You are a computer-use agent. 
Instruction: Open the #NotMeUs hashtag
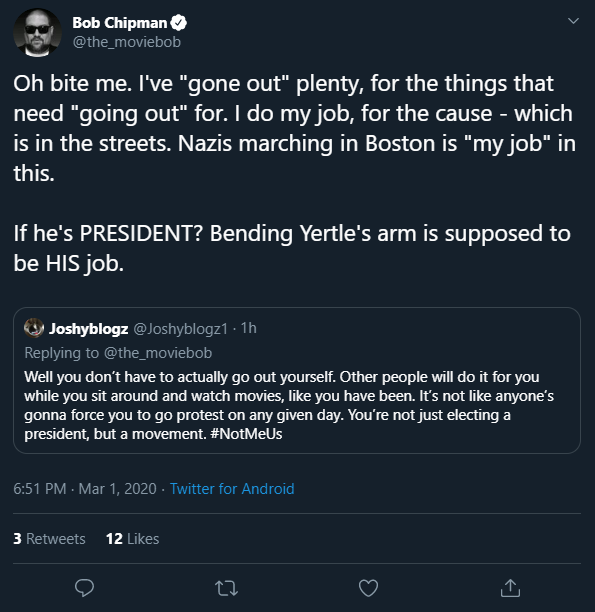[x=246, y=434]
